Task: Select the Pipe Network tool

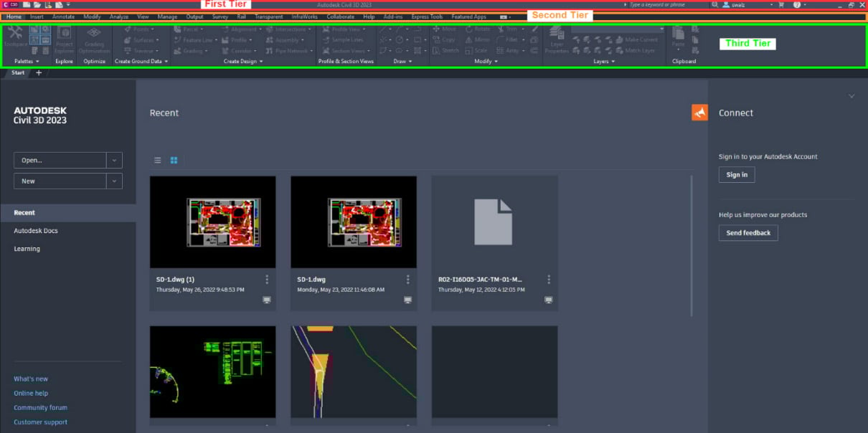Action: click(288, 51)
